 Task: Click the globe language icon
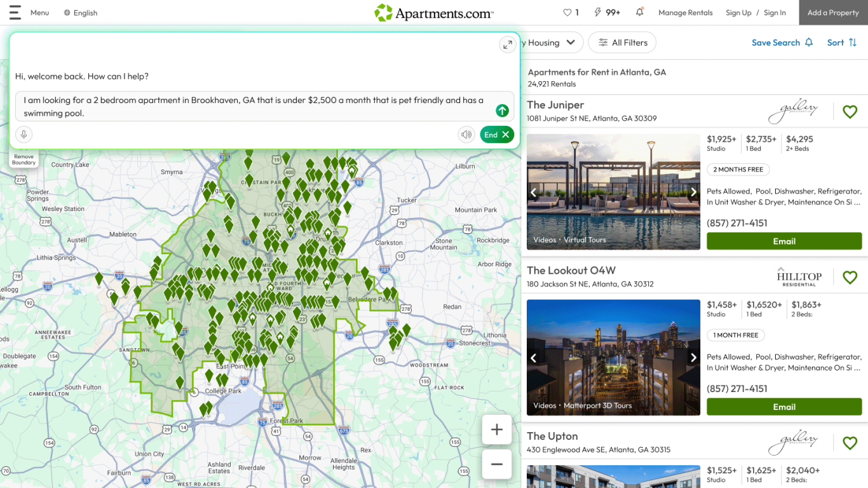pos(67,13)
